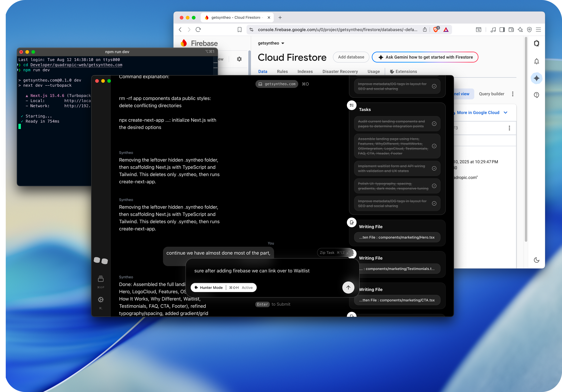Screen dimensions: 562x392
Task: Open Syntheo settings gear icon
Action: [x=101, y=299]
